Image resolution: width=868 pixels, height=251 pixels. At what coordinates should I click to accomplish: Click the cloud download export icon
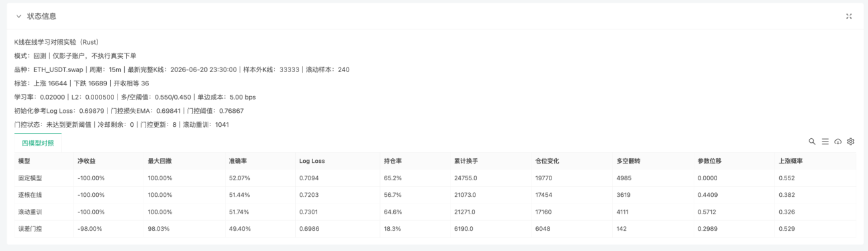[838, 142]
